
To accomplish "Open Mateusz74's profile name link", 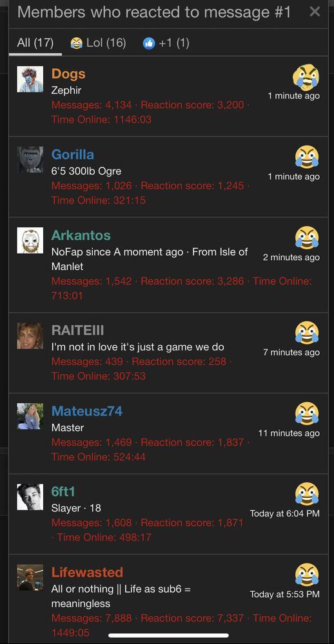I will [87, 411].
